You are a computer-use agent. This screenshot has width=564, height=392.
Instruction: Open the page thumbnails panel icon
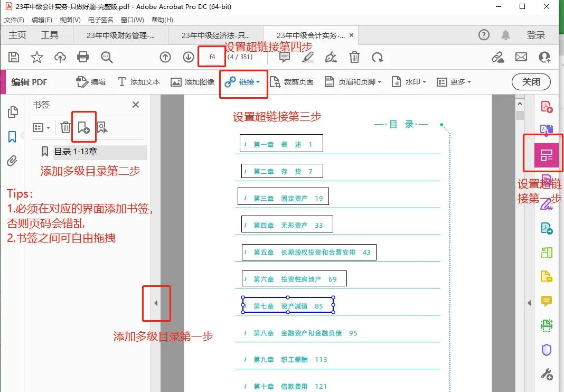pos(13,112)
